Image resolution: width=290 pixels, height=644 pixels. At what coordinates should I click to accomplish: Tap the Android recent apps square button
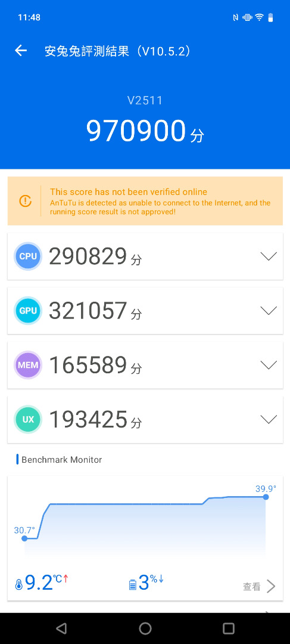click(x=229, y=628)
